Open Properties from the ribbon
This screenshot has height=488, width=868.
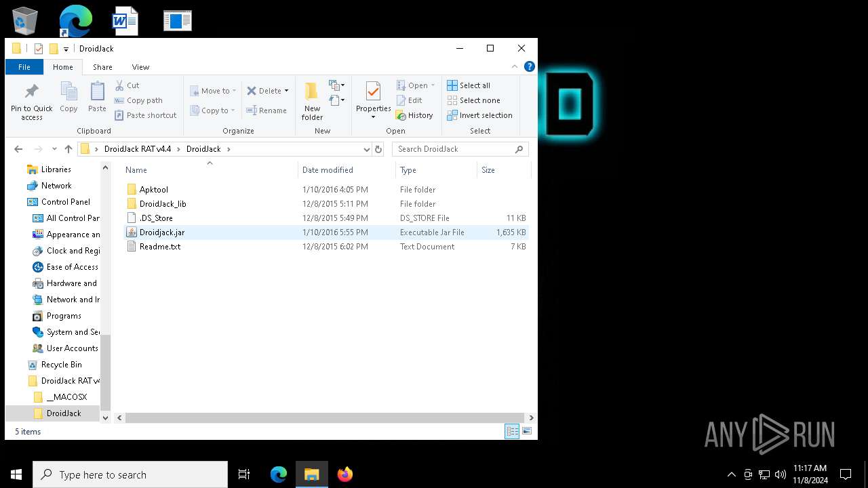(x=374, y=100)
